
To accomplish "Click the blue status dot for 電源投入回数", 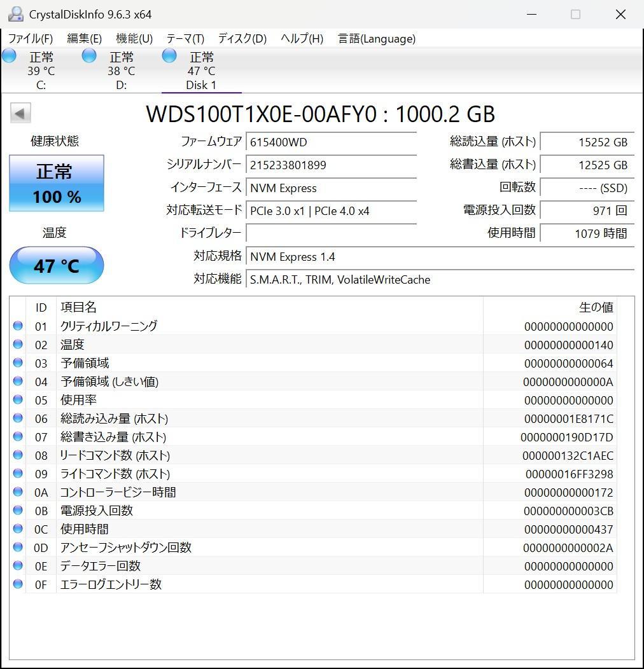I will (x=18, y=510).
